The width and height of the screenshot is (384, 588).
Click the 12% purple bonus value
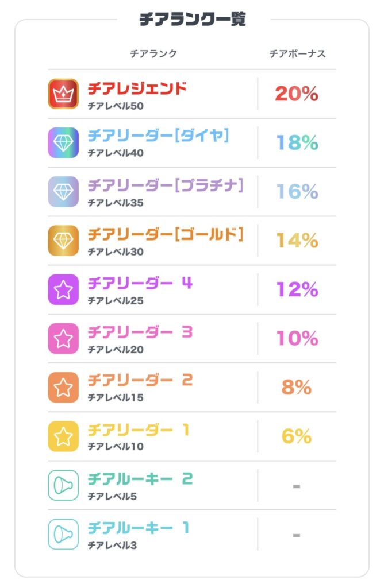[296, 289]
